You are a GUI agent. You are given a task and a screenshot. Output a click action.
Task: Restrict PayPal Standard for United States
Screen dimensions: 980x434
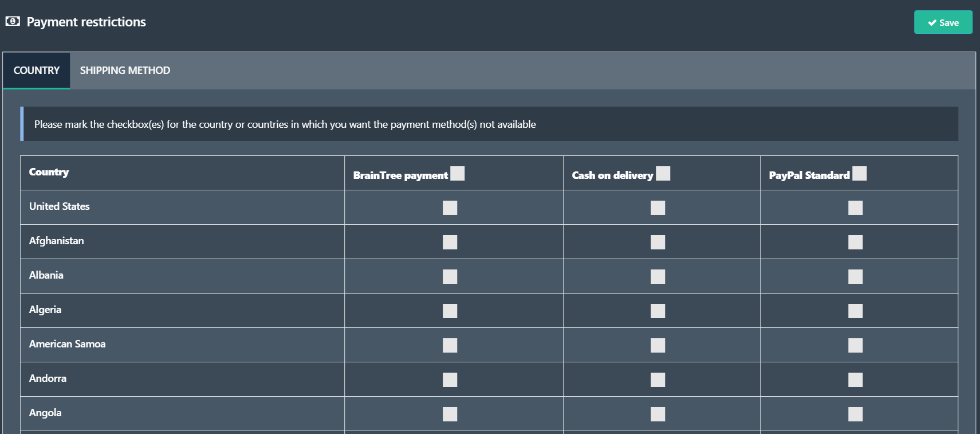coord(856,208)
